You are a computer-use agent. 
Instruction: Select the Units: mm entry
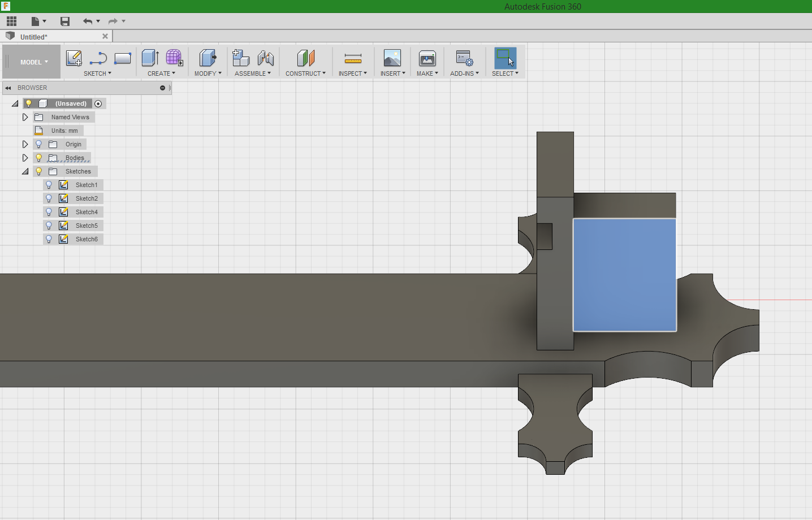click(64, 131)
